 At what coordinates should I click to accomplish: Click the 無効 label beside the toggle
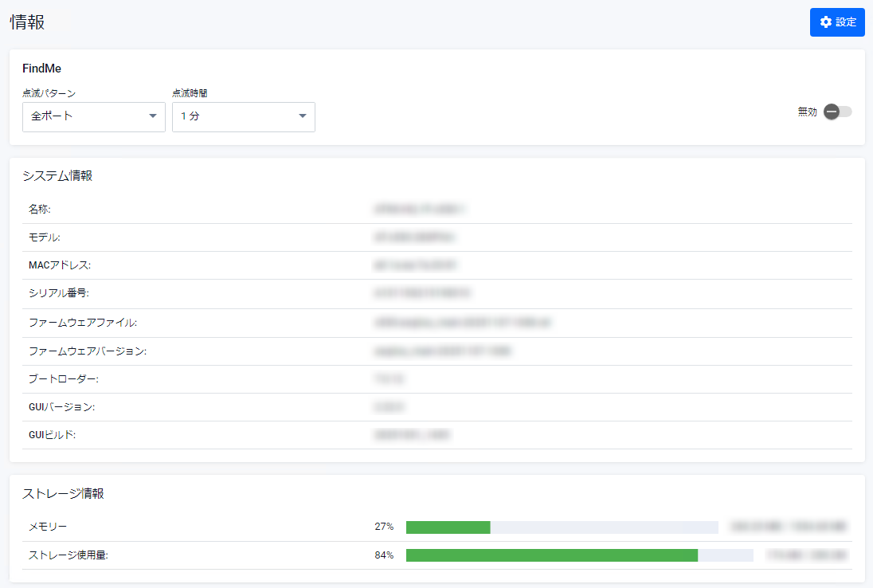pyautogui.click(x=807, y=112)
